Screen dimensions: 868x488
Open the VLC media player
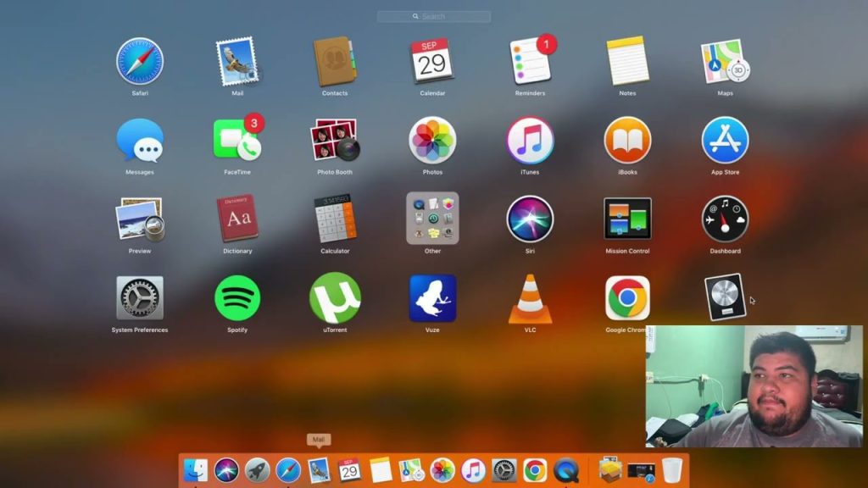pyautogui.click(x=529, y=298)
